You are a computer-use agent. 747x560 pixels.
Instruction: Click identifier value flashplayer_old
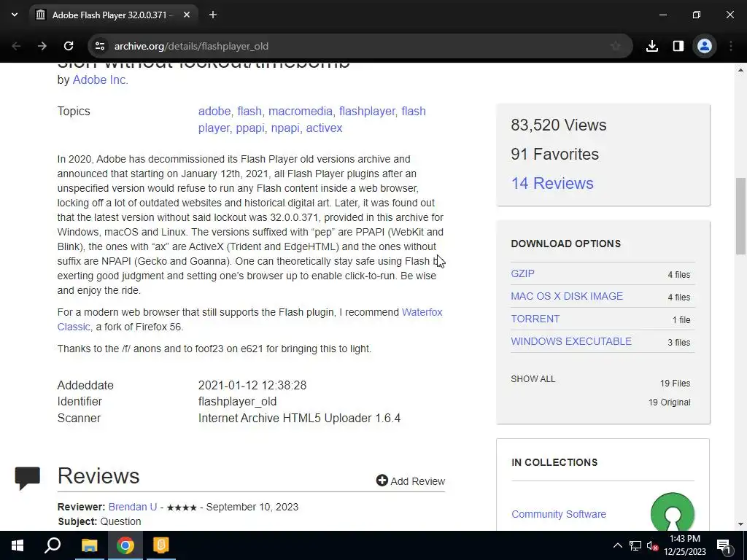237,402
